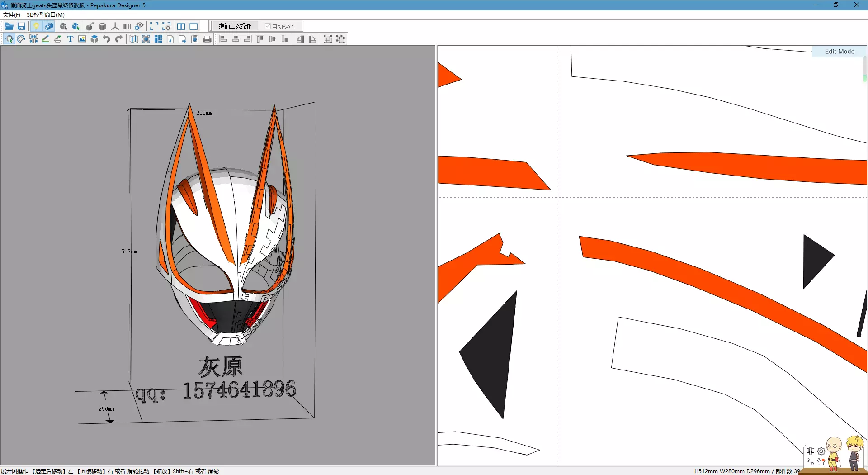Click the page number icon
868x475 pixels.
pos(170,39)
